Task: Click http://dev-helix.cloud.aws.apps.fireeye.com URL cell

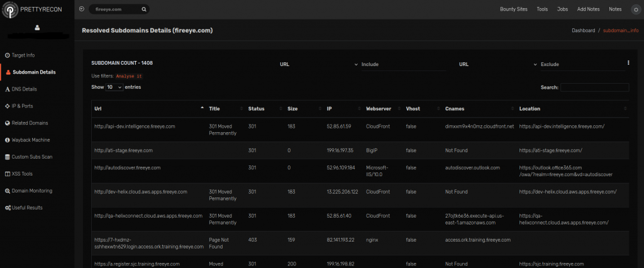Action: tap(141, 191)
